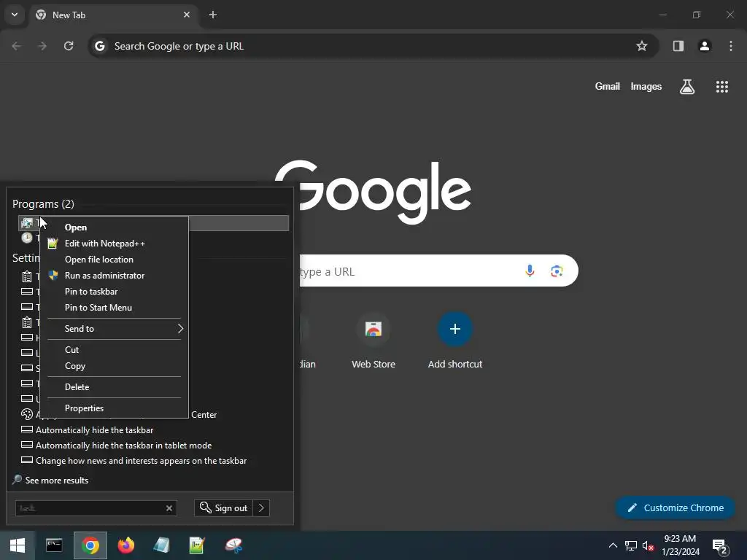Open Properties from context menu
The height and width of the screenshot is (560, 747).
pyautogui.click(x=84, y=408)
